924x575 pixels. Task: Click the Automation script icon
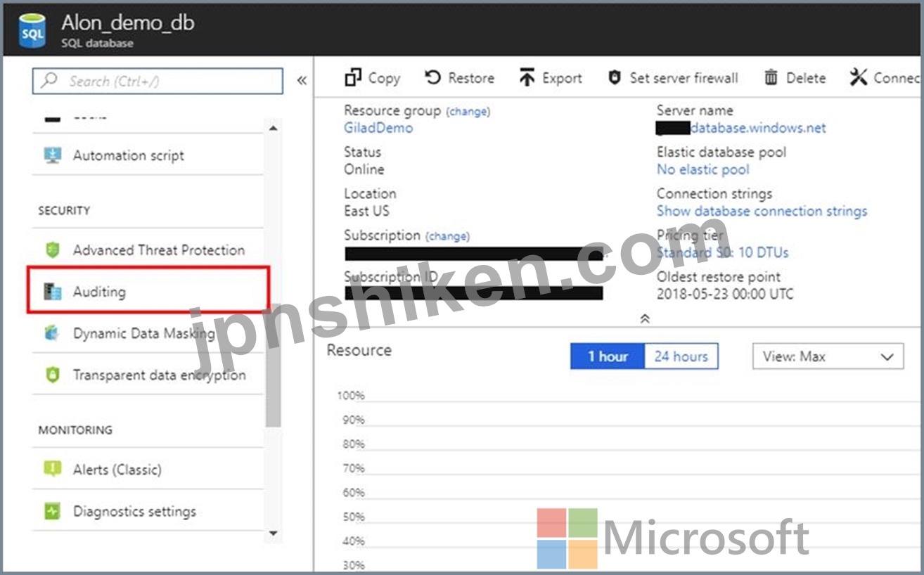click(53, 155)
